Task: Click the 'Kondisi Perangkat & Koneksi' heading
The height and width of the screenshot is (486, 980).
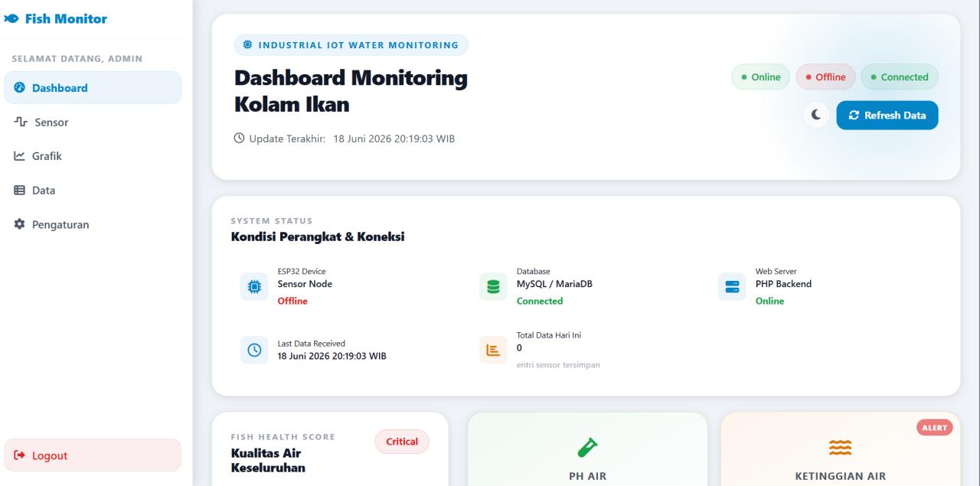Action: tap(318, 237)
